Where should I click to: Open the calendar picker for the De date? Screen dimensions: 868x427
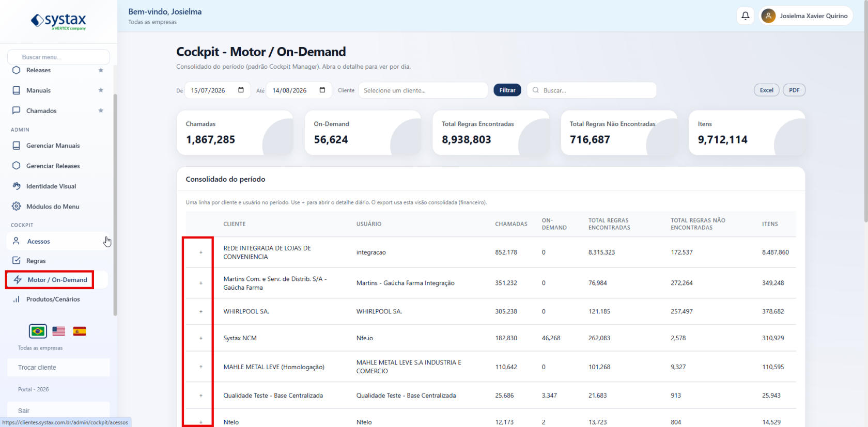coord(241,90)
